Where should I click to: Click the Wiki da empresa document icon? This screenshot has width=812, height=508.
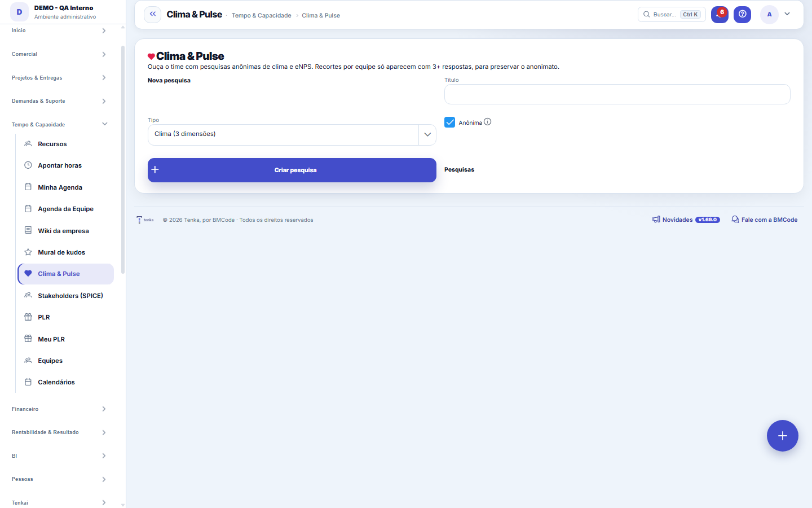coord(28,230)
